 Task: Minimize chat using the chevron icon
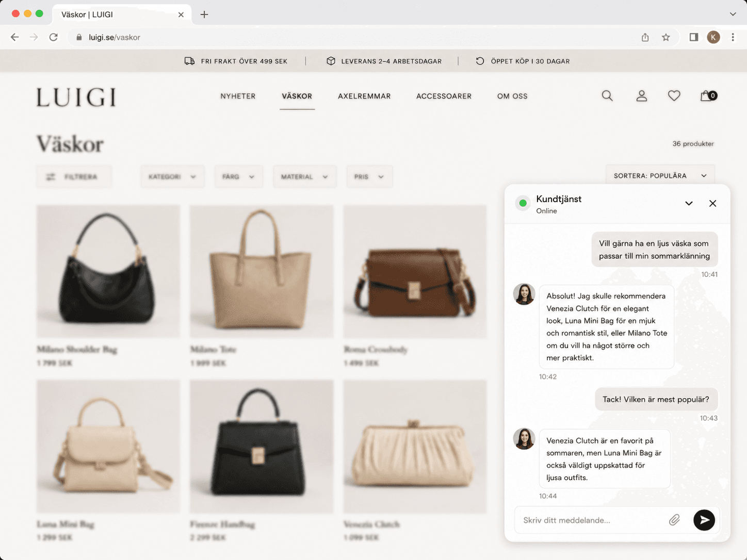coord(689,203)
